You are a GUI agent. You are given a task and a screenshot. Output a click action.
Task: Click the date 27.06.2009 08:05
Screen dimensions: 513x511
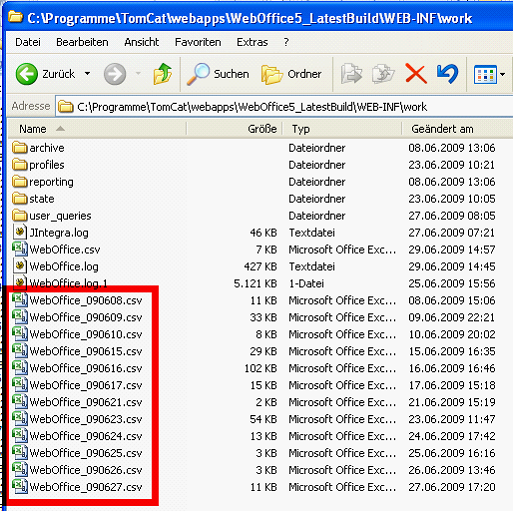point(452,216)
